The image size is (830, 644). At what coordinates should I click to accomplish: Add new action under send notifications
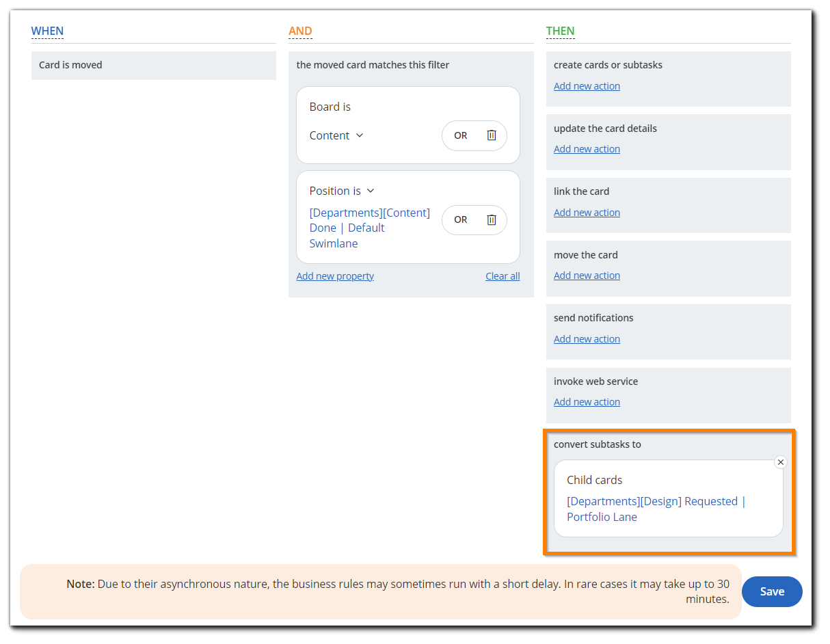(x=587, y=339)
